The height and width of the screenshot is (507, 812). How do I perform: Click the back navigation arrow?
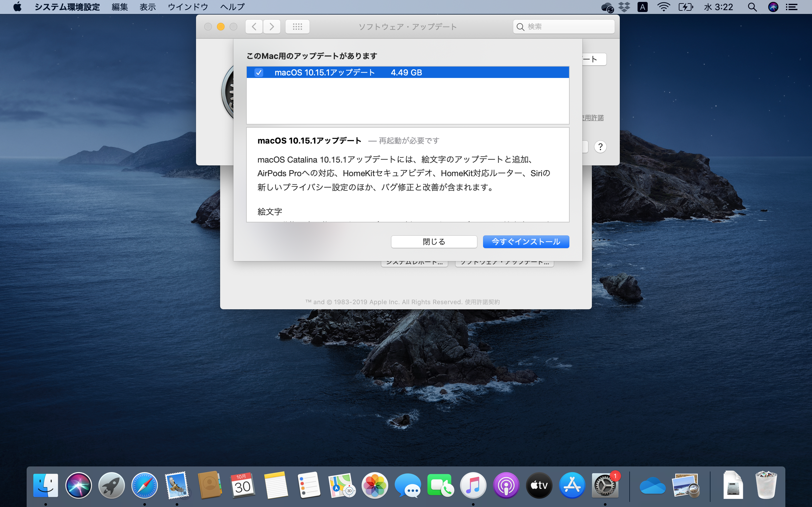pos(254,27)
